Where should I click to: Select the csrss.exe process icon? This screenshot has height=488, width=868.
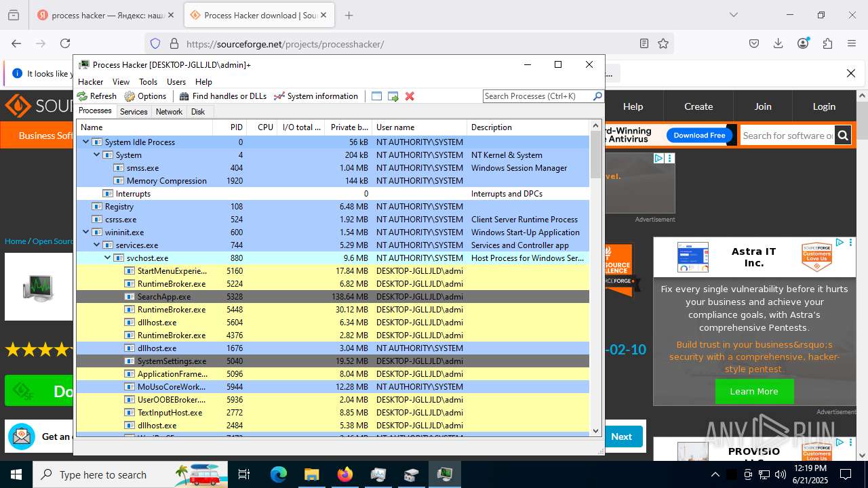click(x=97, y=220)
